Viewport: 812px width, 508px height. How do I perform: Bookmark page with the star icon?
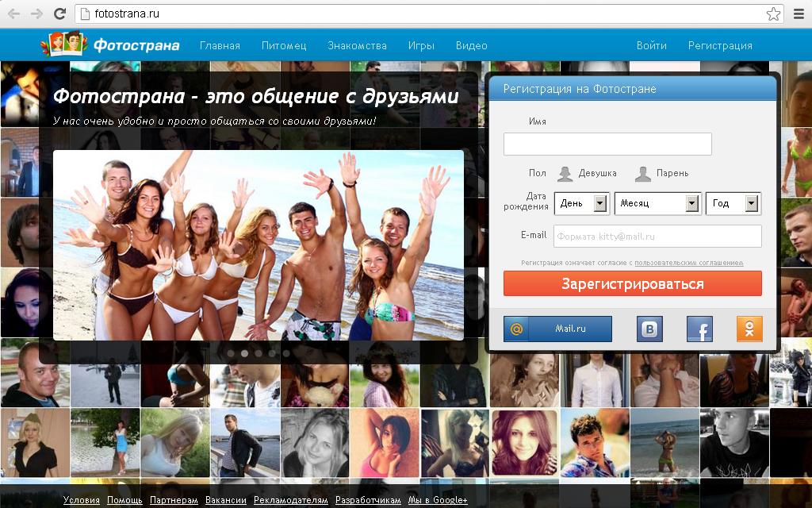[x=773, y=13]
